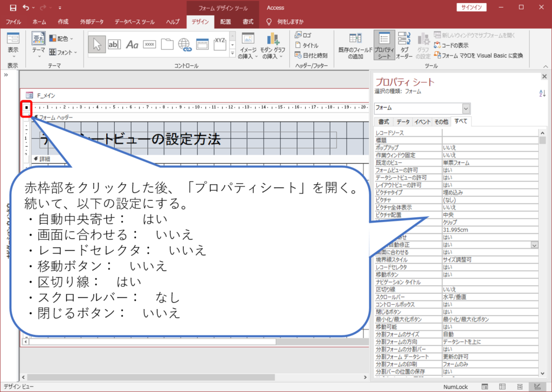Switch to the 作成 ribbon tab

63,22
